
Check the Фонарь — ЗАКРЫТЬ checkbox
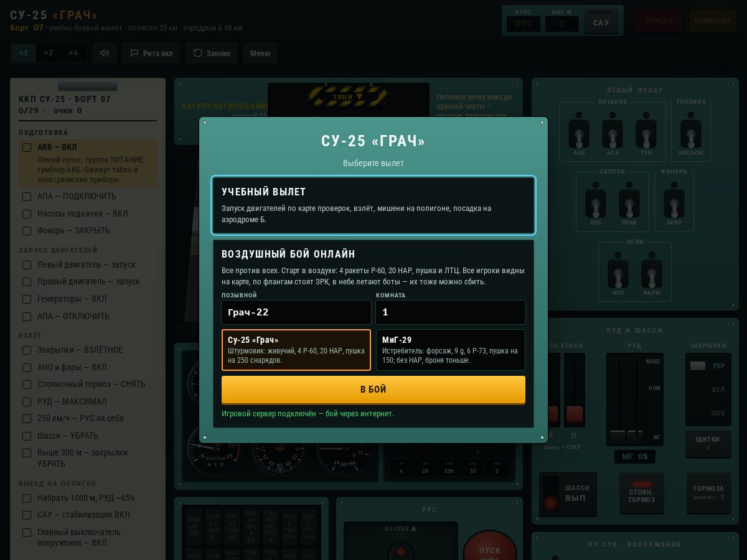(x=27, y=231)
